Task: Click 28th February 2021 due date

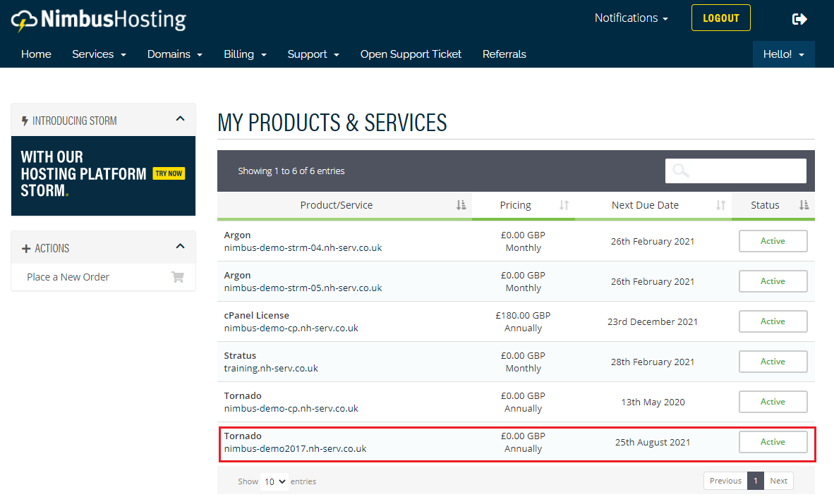Action: tap(653, 362)
